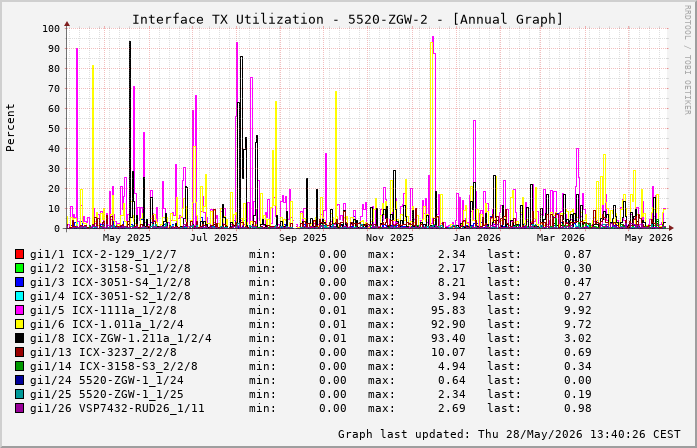Click legend label gi1/25 5520-ZGW-1_1/25
This screenshot has height=448, width=697.
(x=107, y=394)
